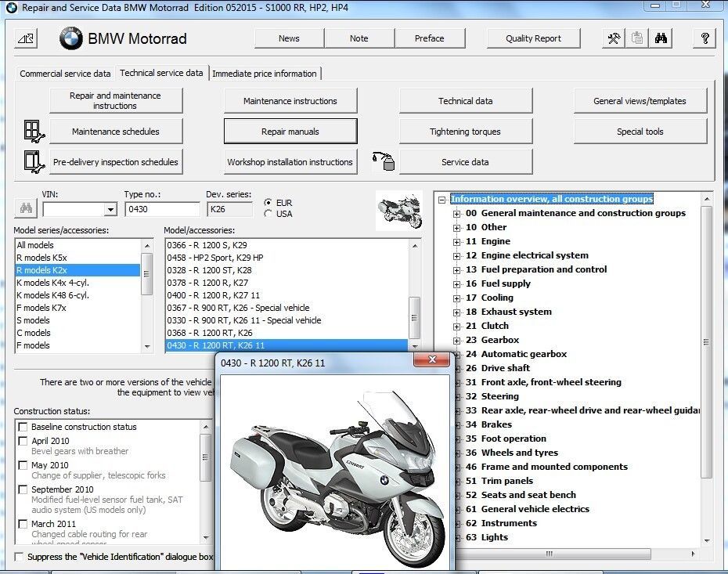Open Tightening torques
This screenshot has height=574, width=728.
coord(465,132)
